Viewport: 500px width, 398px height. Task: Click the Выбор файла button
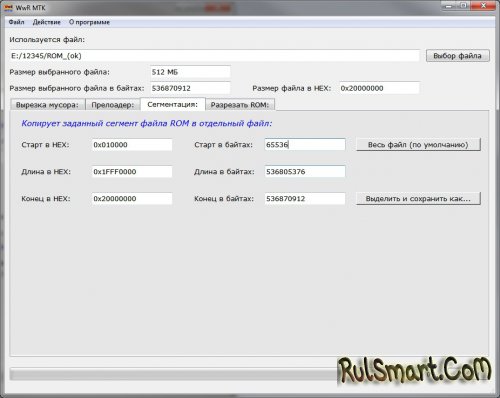(458, 56)
